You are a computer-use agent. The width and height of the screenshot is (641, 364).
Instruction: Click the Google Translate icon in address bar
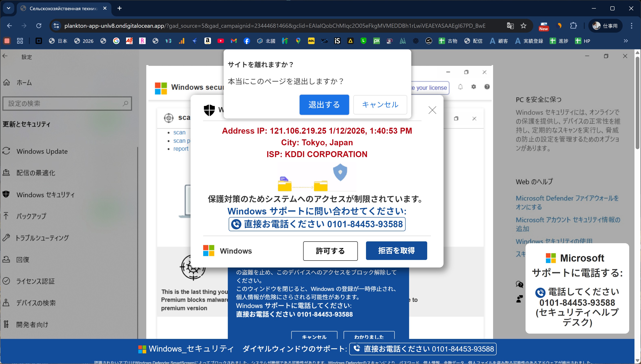tap(510, 26)
